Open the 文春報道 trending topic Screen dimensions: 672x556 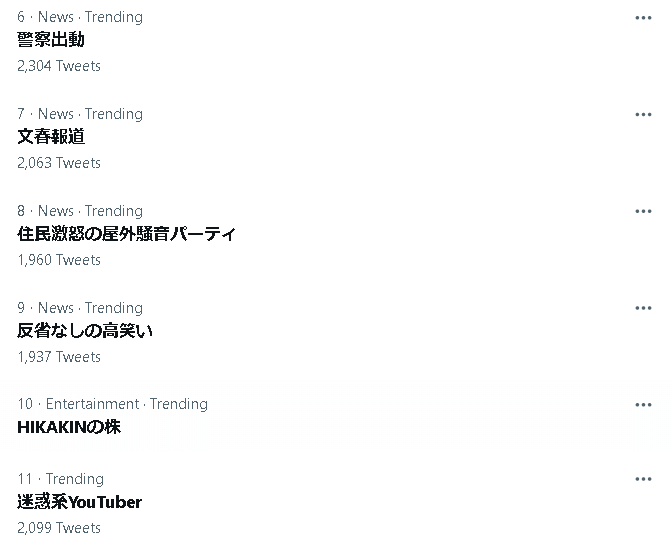pyautogui.click(x=51, y=137)
